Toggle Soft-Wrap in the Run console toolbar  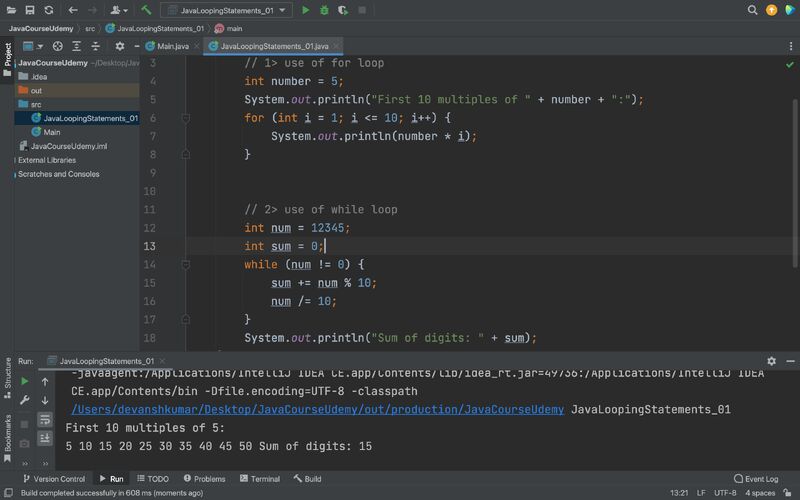click(45, 419)
